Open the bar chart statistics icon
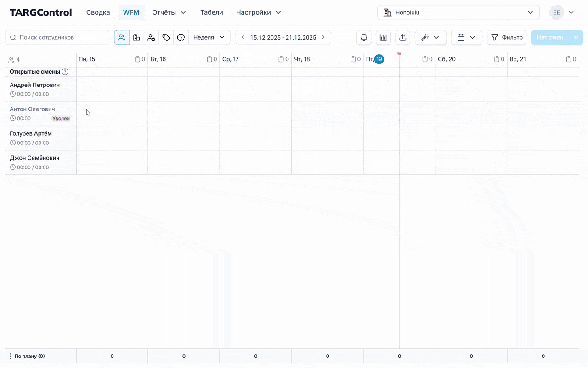This screenshot has height=368, width=588. pyautogui.click(x=383, y=37)
